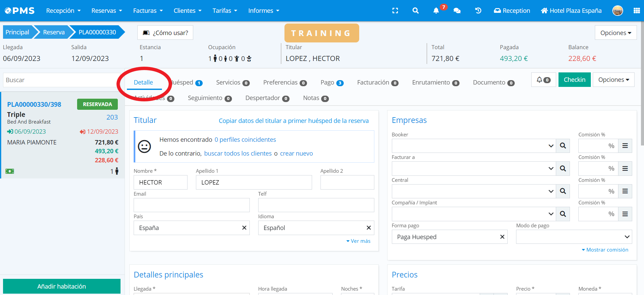Expand the Modo de pago dropdown
This screenshot has height=295, width=644.
coord(574,237)
